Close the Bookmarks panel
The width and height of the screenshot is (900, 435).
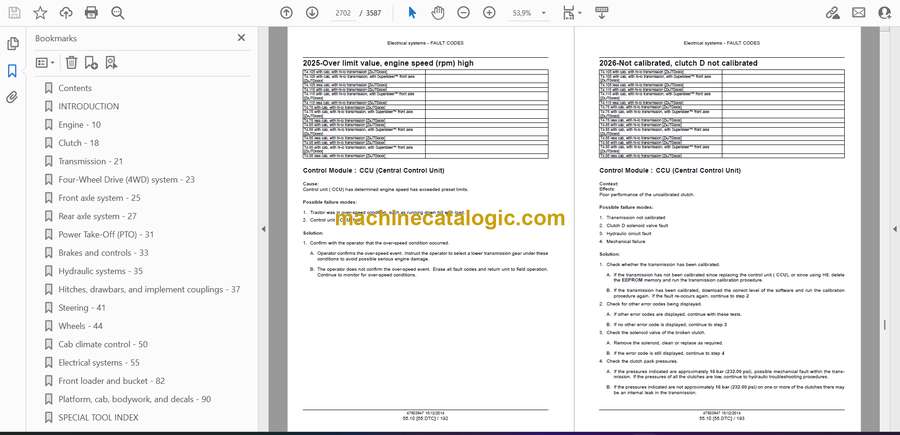point(241,38)
